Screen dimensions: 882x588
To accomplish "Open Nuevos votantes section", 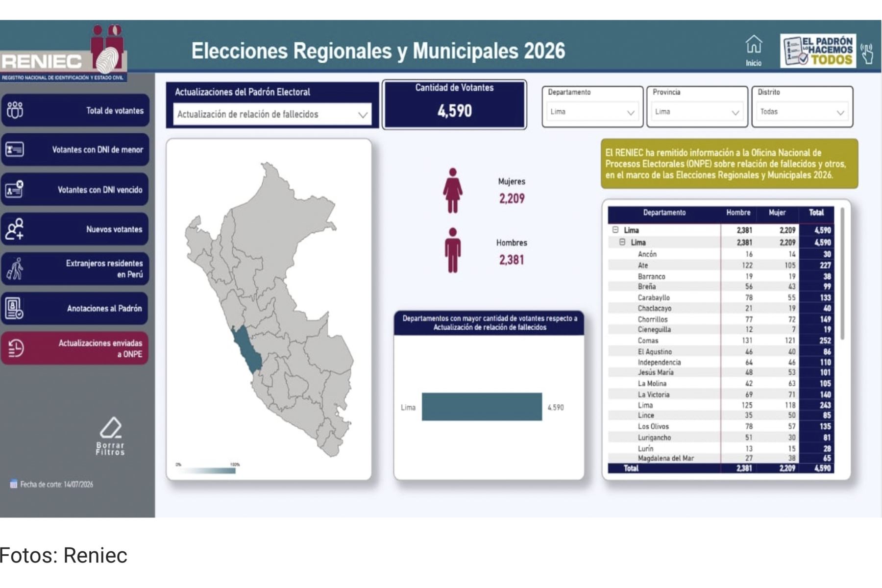I will pos(75,229).
